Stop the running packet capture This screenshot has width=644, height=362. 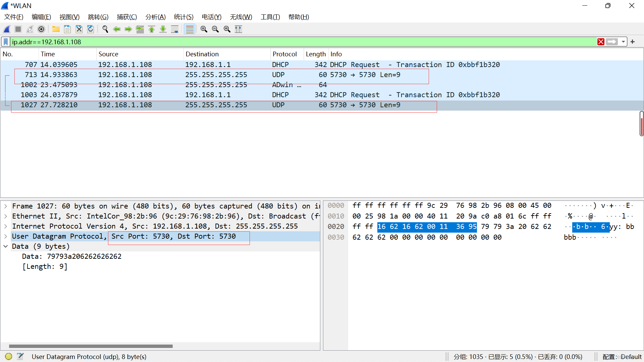pyautogui.click(x=18, y=29)
